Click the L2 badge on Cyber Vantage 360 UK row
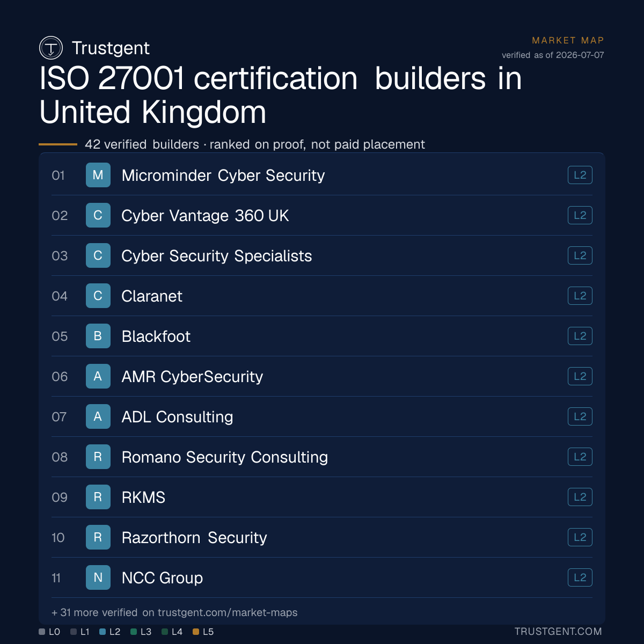This screenshot has height=644, width=644. [580, 215]
